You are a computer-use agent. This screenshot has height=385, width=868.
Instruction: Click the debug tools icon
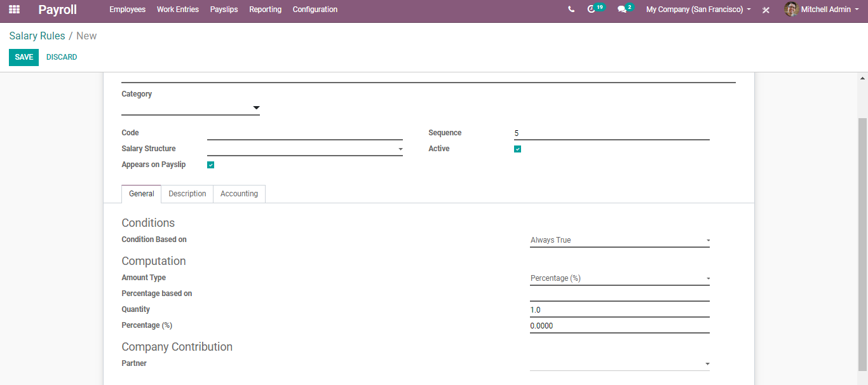pos(766,10)
